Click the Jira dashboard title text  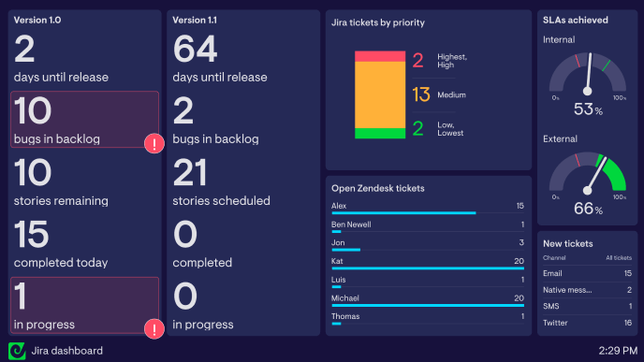click(x=67, y=351)
